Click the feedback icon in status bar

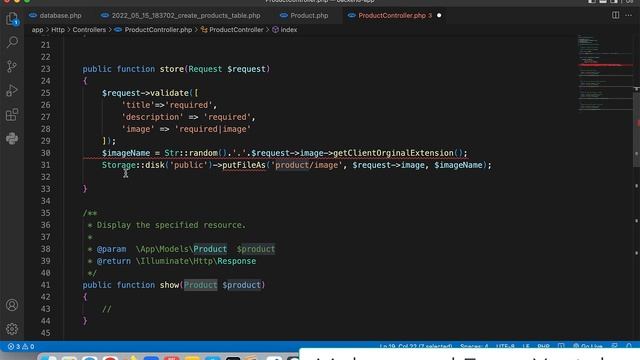(x=614, y=347)
